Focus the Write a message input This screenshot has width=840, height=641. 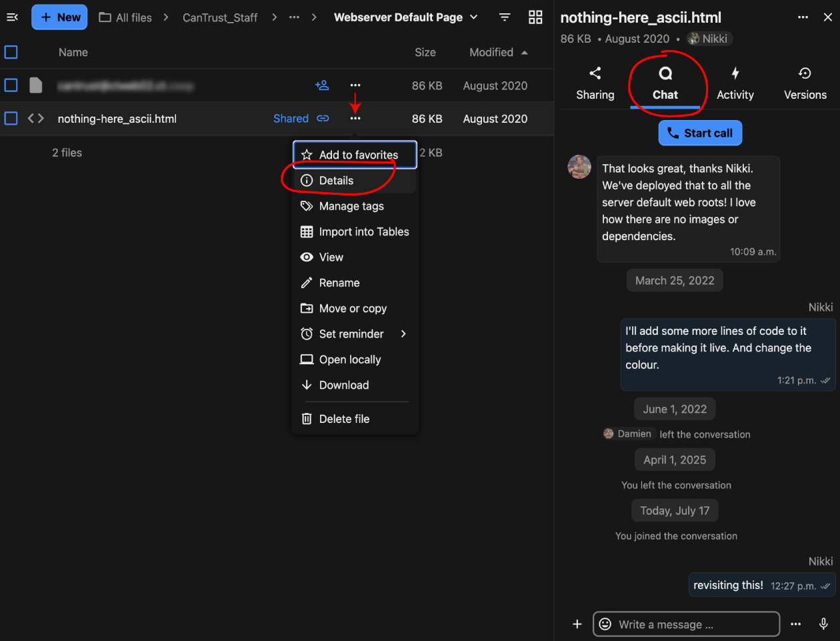coord(687,624)
